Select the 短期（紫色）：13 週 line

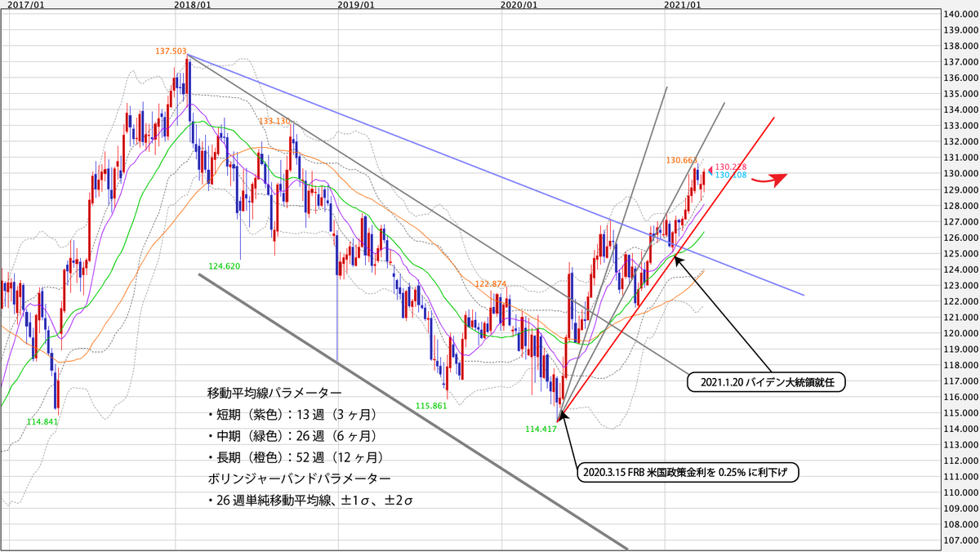(x=295, y=413)
